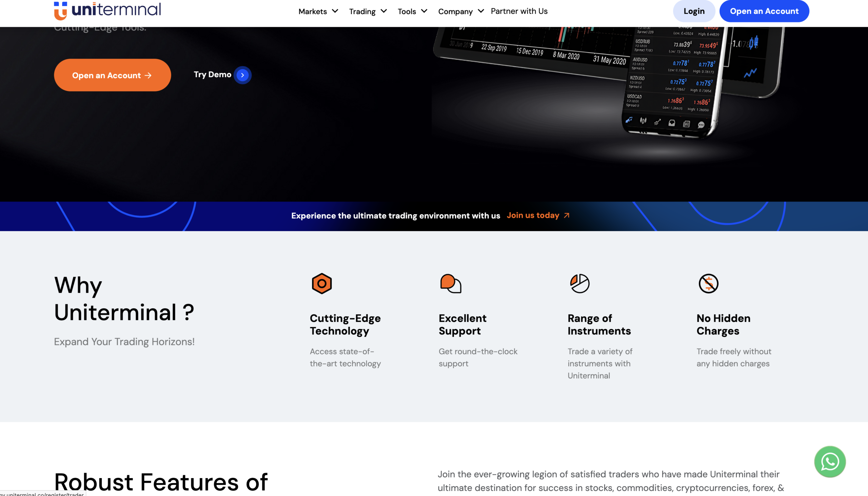This screenshot has width=868, height=496.
Task: Click the Cutting-Edge Technology hexagon icon
Action: pos(321,284)
